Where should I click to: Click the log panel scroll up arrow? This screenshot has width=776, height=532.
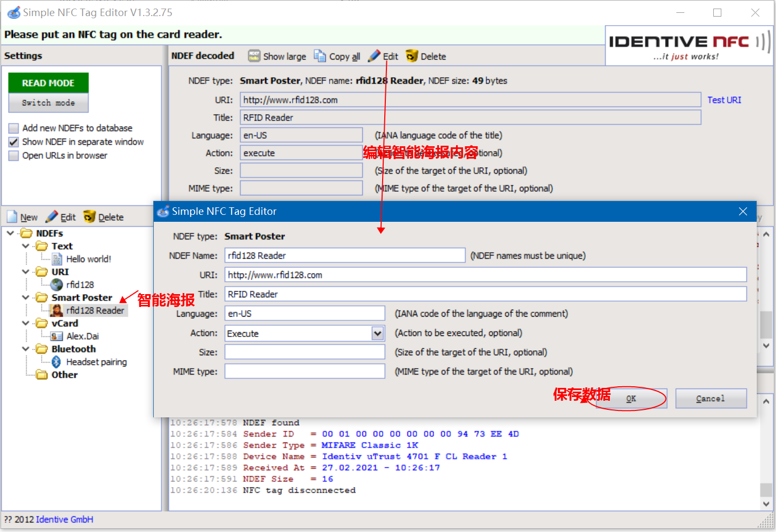[766, 401]
